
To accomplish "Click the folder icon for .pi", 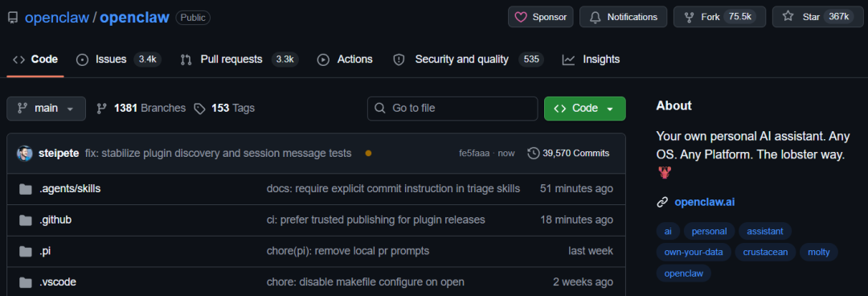I will 26,252.
